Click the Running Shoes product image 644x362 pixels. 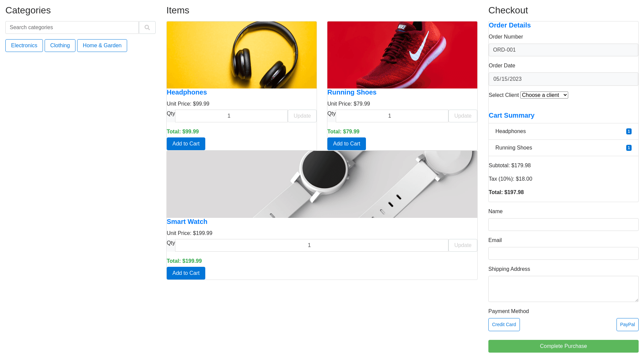[x=402, y=55]
